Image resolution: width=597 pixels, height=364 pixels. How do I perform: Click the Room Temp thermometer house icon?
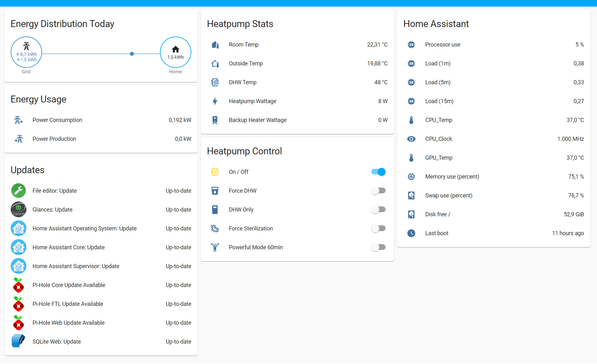(x=215, y=45)
